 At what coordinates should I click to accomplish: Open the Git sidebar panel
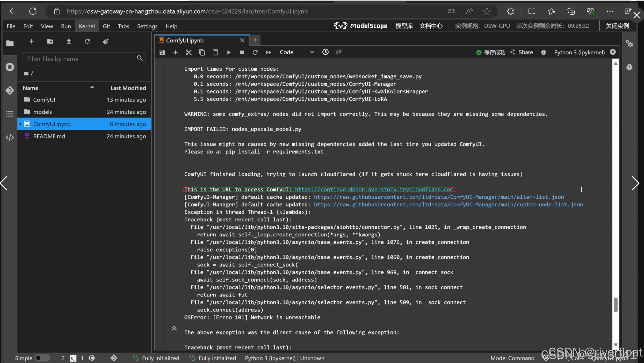[x=10, y=90]
